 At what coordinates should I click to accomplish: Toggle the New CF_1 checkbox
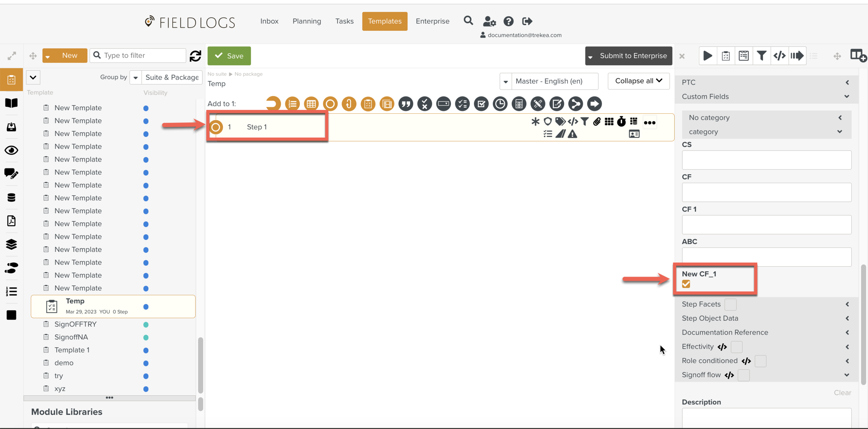tap(686, 284)
